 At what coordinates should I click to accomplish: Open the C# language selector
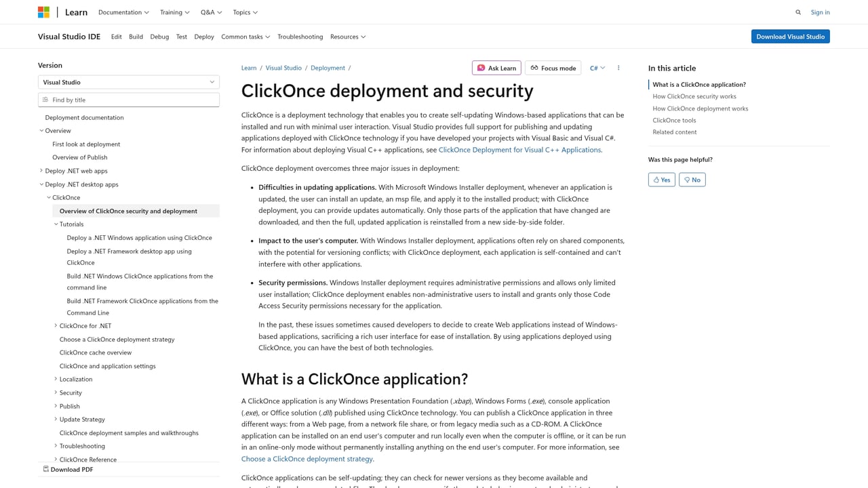[x=596, y=68]
